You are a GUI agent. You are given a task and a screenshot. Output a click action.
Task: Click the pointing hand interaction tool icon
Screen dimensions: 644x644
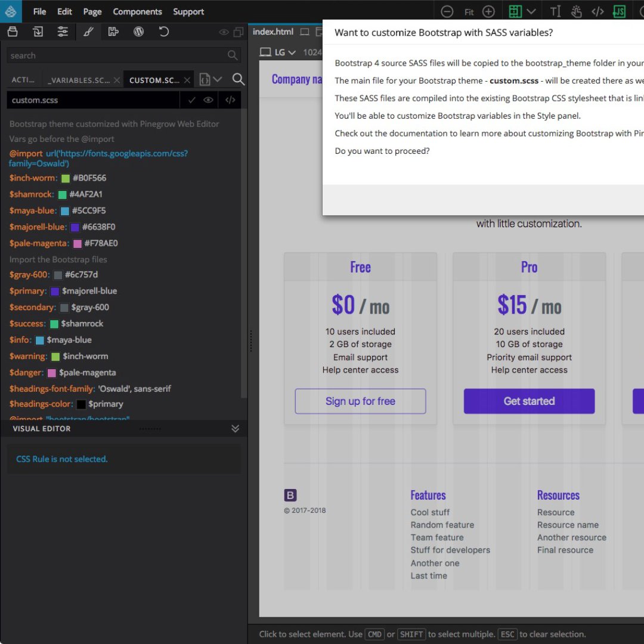[576, 11]
